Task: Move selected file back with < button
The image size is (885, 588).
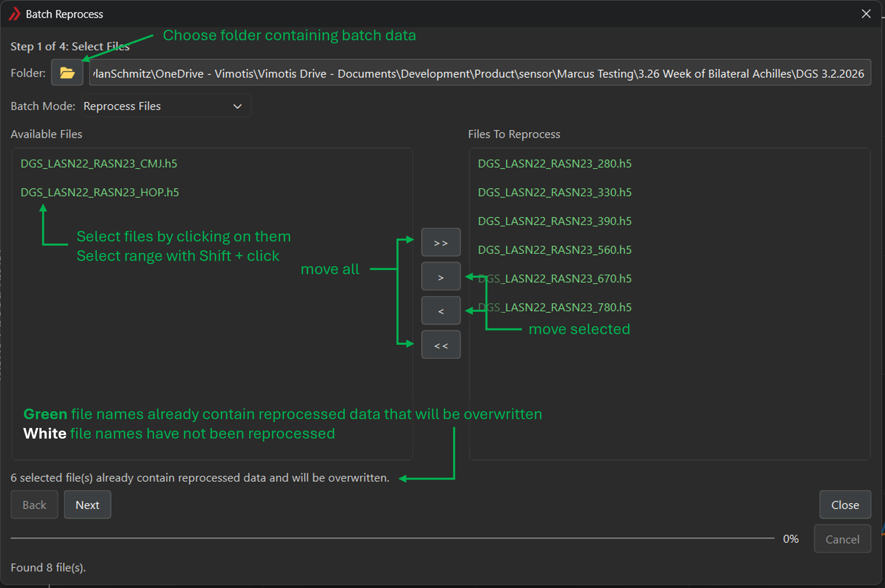Action: (x=441, y=311)
